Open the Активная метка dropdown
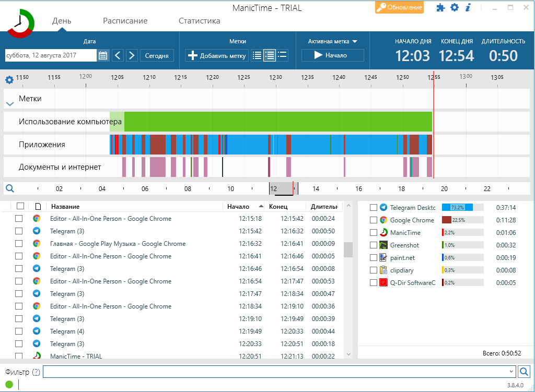The height and width of the screenshot is (392, 535). point(333,41)
